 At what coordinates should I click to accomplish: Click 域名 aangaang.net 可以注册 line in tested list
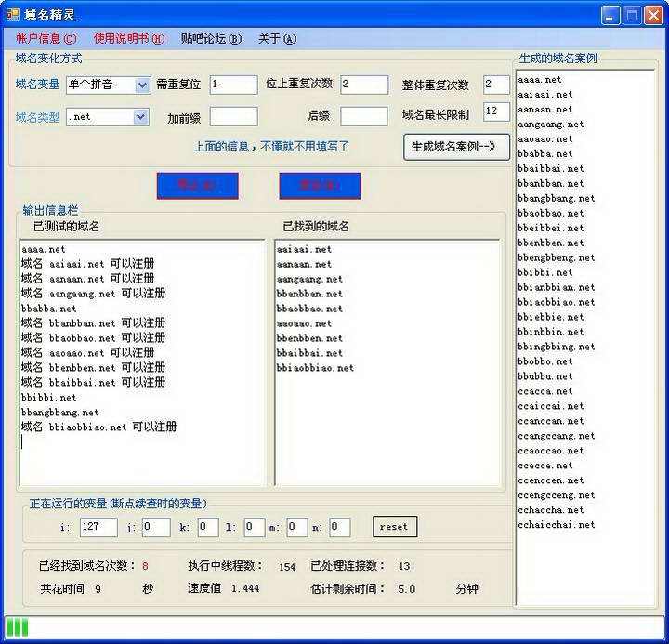pyautogui.click(x=94, y=294)
